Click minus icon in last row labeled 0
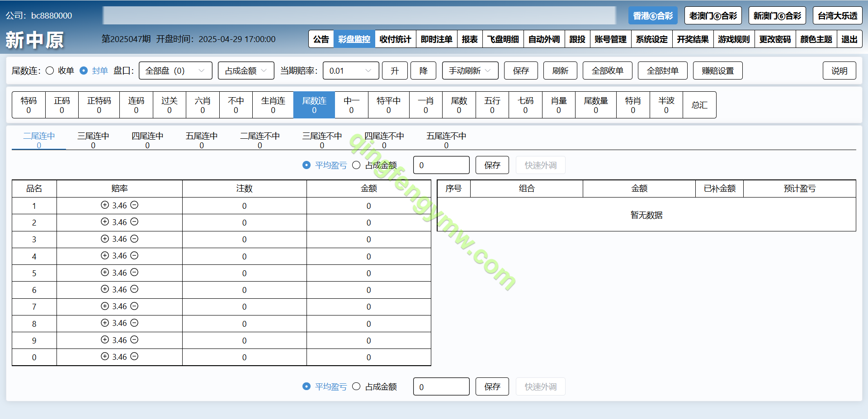The image size is (868, 419). 134,356
